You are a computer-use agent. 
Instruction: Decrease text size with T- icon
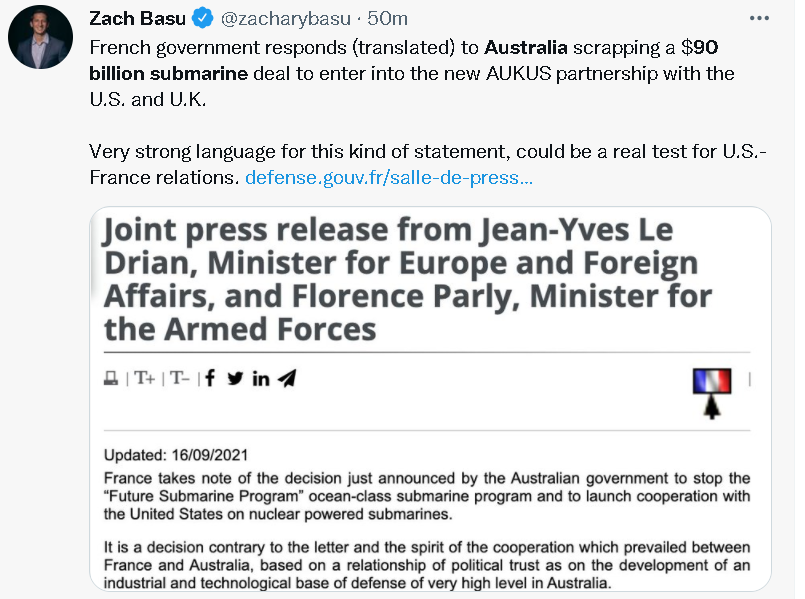coord(179,378)
